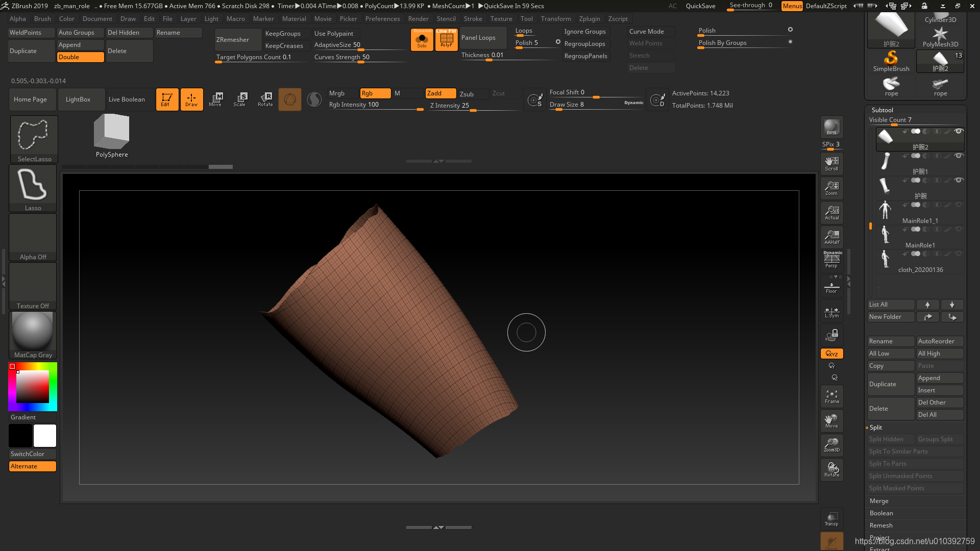This screenshot has height=551, width=980.
Task: Open the Zplugin menu
Action: 589,18
